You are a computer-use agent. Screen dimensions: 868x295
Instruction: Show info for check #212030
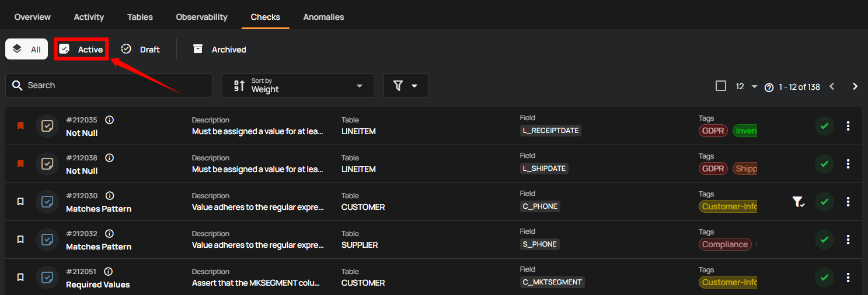(x=109, y=196)
